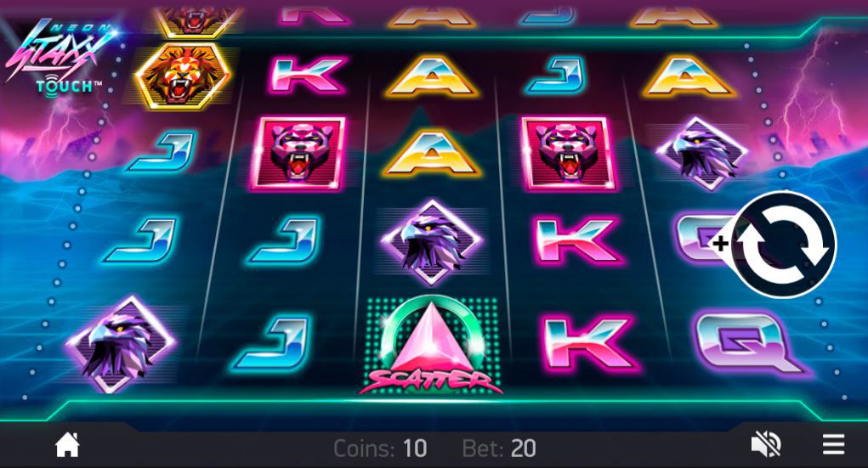The height and width of the screenshot is (468, 868).
Task: Open the hamburger menu
Action: [833, 444]
